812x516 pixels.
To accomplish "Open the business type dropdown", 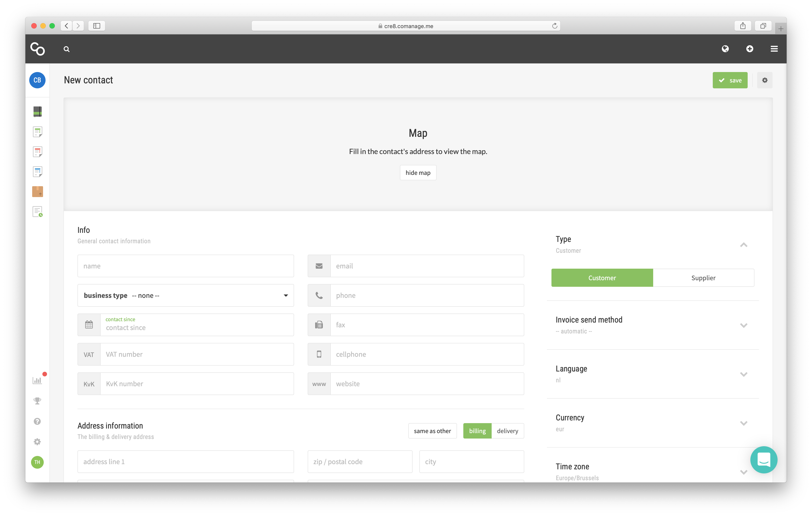I will (x=186, y=295).
